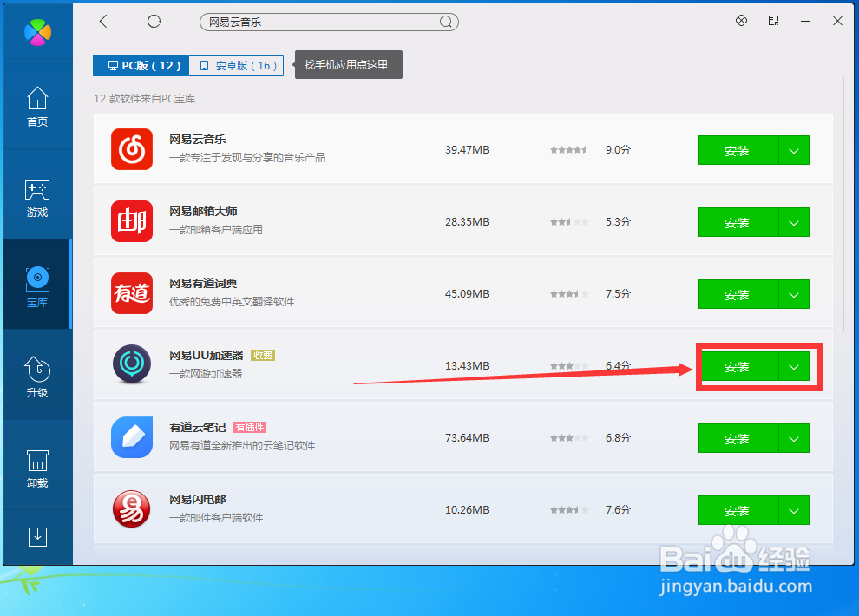Expand install options for 网易有道词典
The height and width of the screenshot is (616, 859).
point(794,295)
